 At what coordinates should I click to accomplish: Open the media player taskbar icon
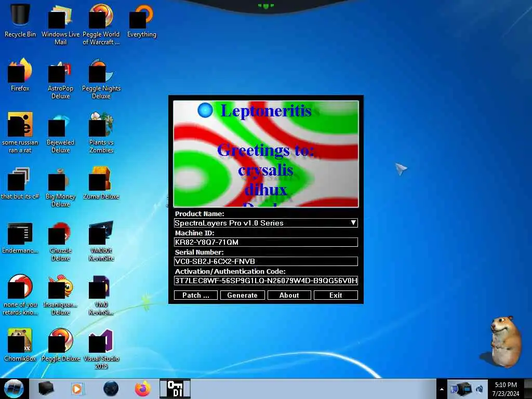(78, 389)
